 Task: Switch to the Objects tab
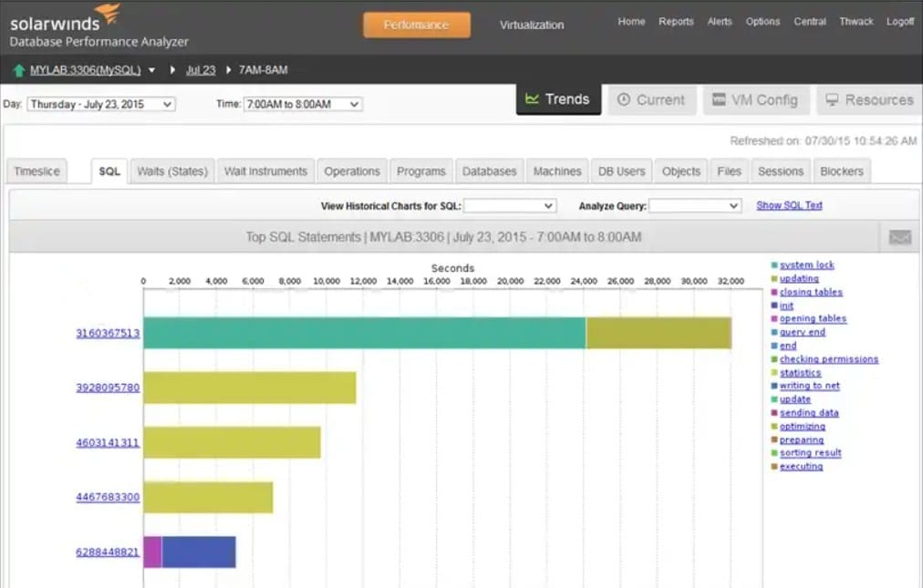tap(681, 171)
